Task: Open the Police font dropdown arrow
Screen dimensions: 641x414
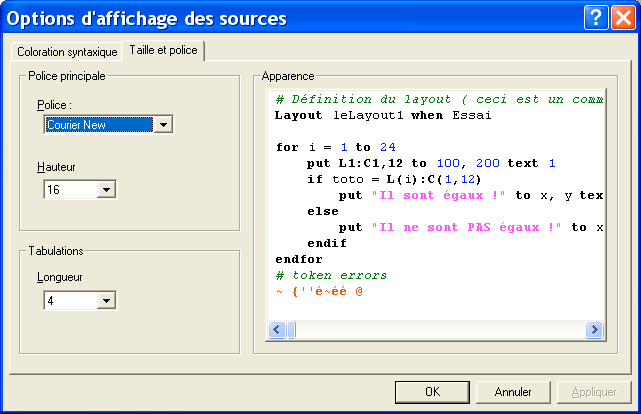Action: pyautogui.click(x=164, y=125)
